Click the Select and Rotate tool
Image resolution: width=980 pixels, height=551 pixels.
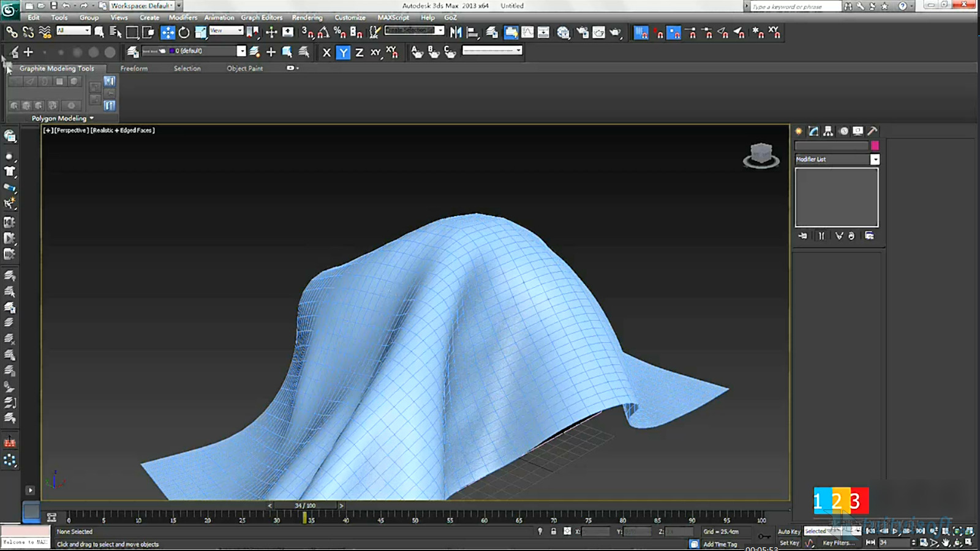click(184, 32)
